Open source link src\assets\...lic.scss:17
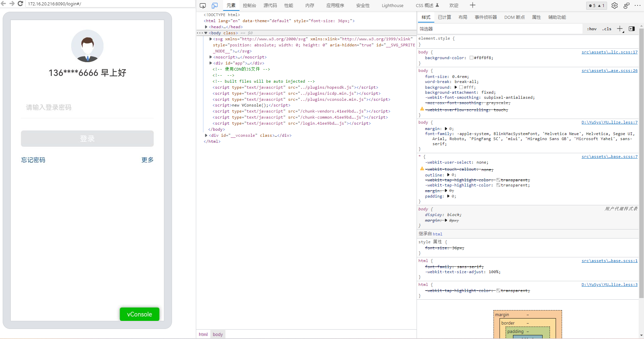This screenshot has height=339, width=644. tap(609, 52)
